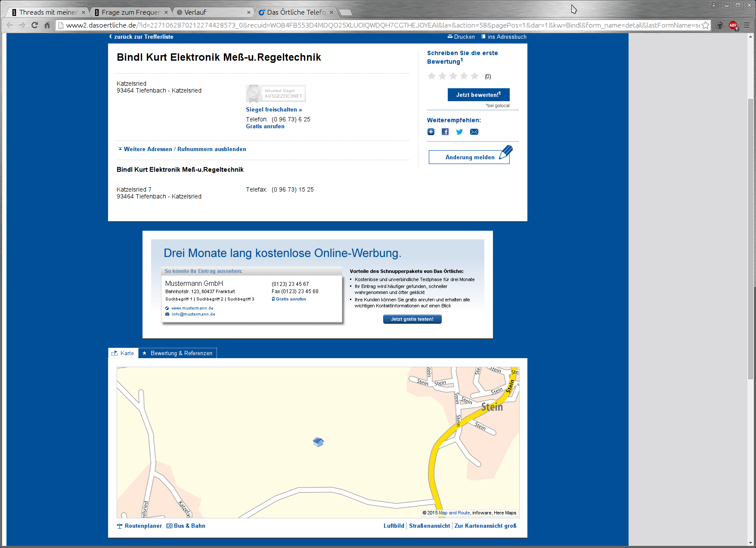Click the page vertical scrollbar thumb
This screenshot has width=756, height=548.
(751, 239)
